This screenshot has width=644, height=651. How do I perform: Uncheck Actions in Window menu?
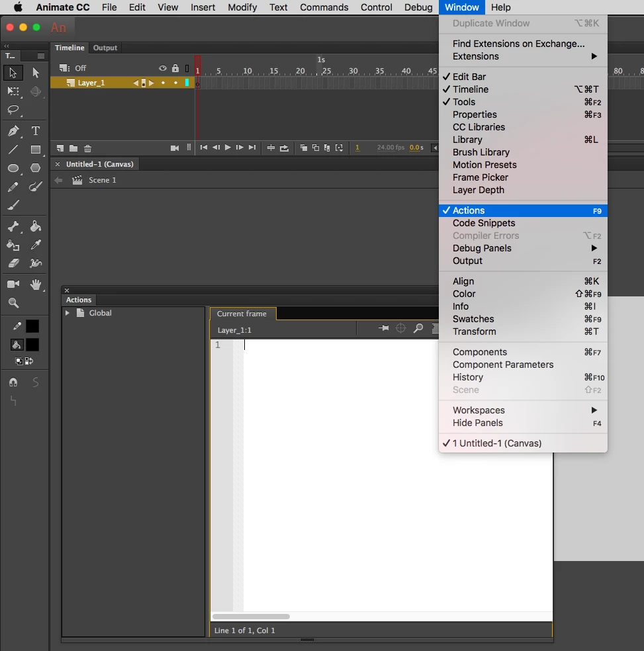523,210
